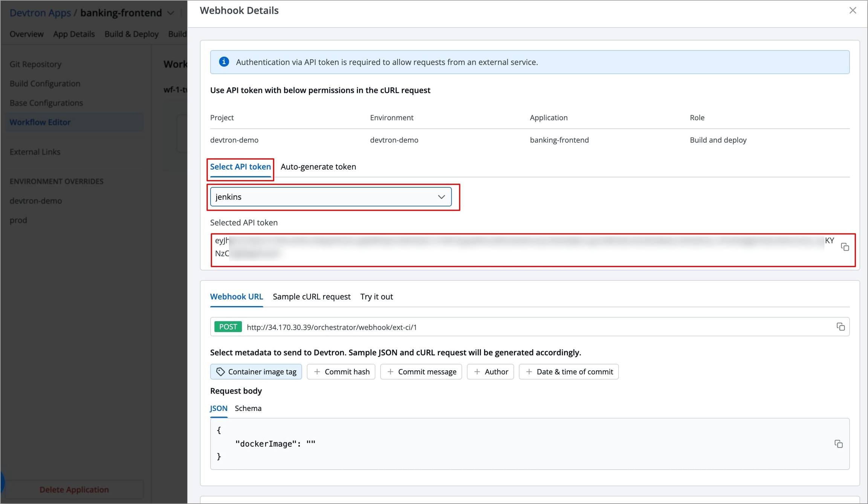Click Delete Application button
Image resolution: width=868 pixels, height=504 pixels.
74,489
